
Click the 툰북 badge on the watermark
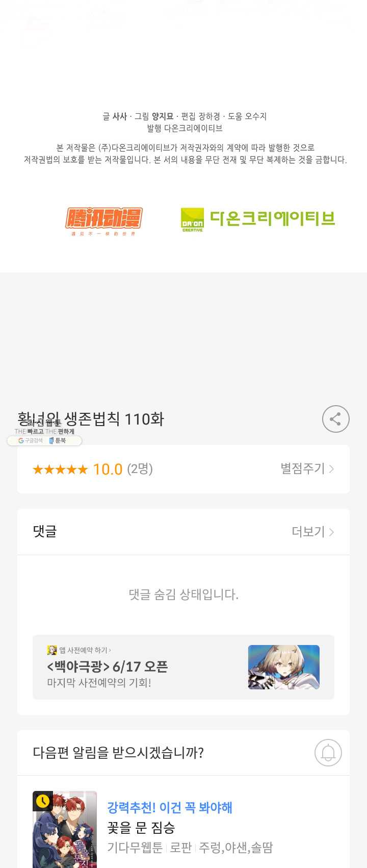[x=57, y=440]
